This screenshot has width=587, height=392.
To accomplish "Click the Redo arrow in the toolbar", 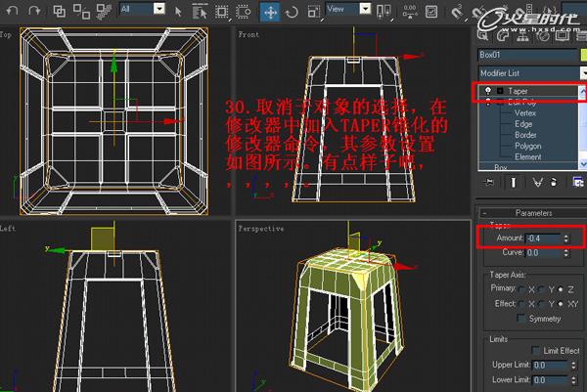I will pyautogui.click(x=34, y=11).
